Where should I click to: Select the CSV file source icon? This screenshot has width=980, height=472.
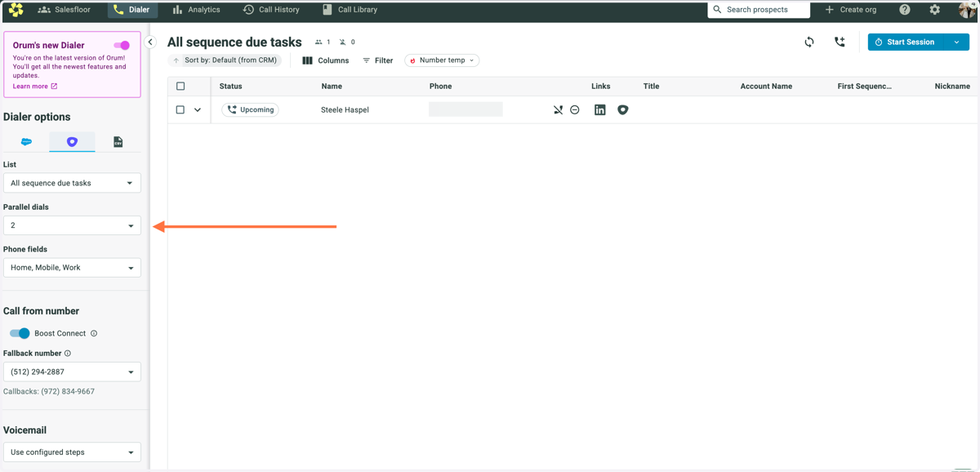pos(118,142)
